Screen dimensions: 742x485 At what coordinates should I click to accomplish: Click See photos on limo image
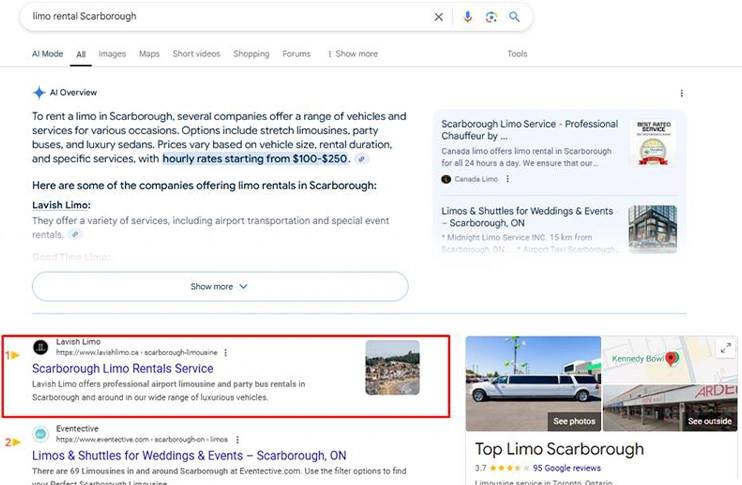tap(573, 421)
